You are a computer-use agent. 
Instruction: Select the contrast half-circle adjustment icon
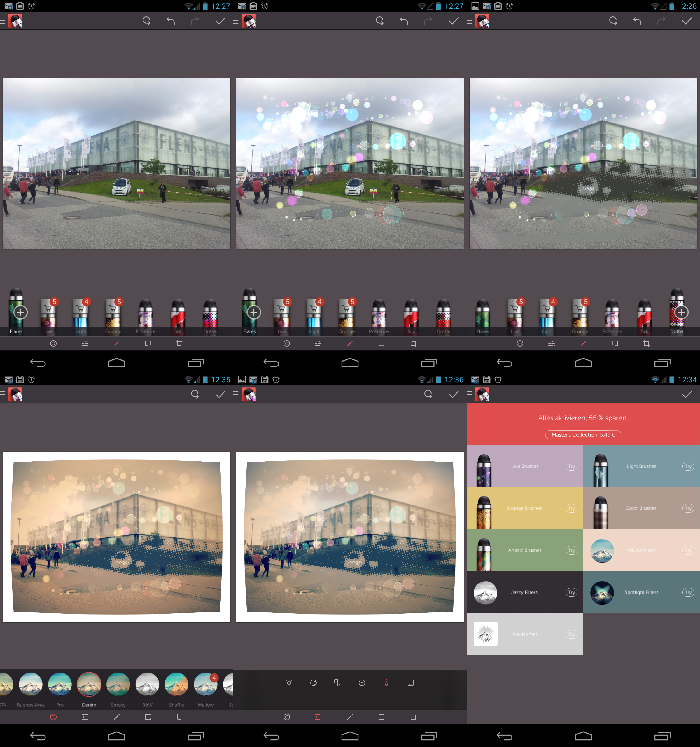(313, 683)
